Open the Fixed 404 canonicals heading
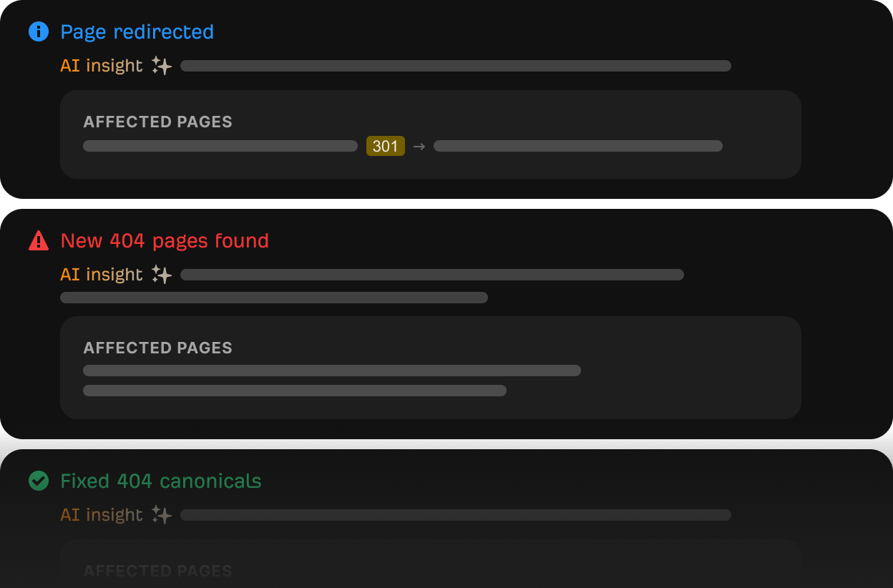893x588 pixels. point(161,481)
